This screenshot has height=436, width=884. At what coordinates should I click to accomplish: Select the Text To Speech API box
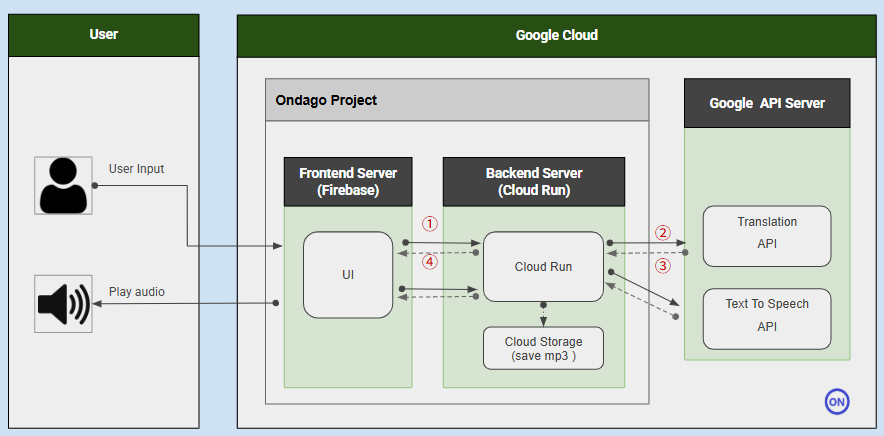click(767, 319)
